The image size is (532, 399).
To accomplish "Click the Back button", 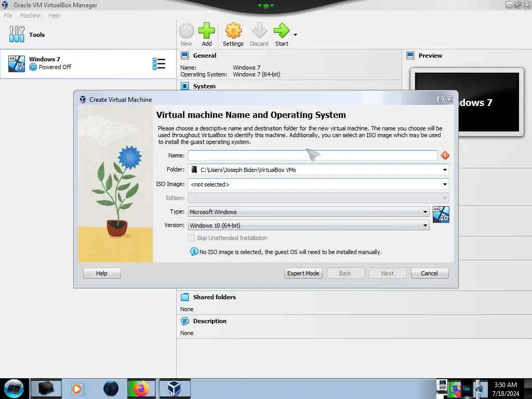I will [345, 273].
